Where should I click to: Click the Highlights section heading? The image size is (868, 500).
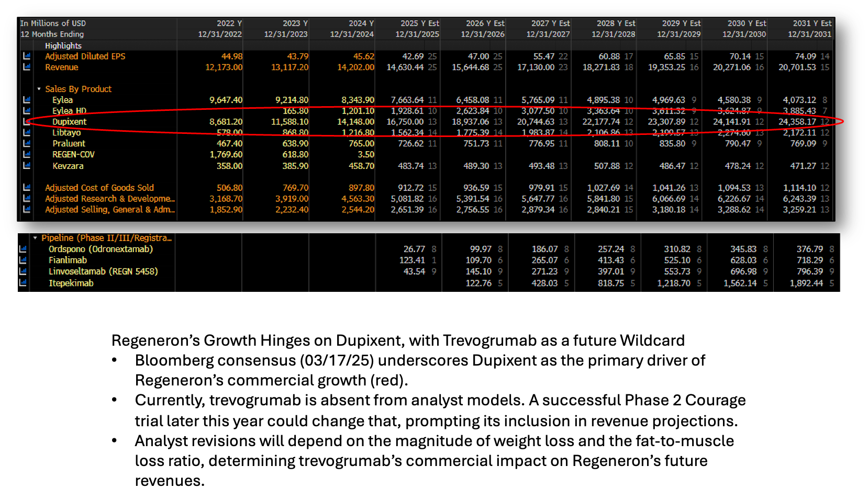63,46
